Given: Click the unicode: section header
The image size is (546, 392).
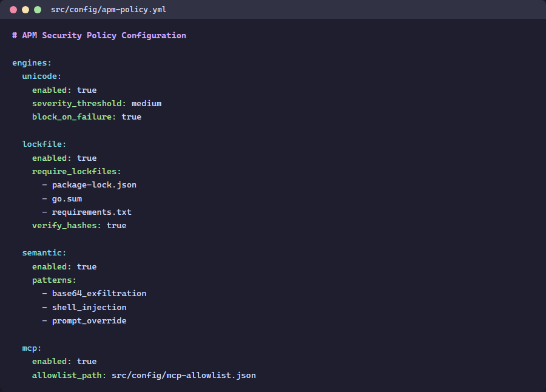Looking at the screenshot, I should click(x=41, y=76).
